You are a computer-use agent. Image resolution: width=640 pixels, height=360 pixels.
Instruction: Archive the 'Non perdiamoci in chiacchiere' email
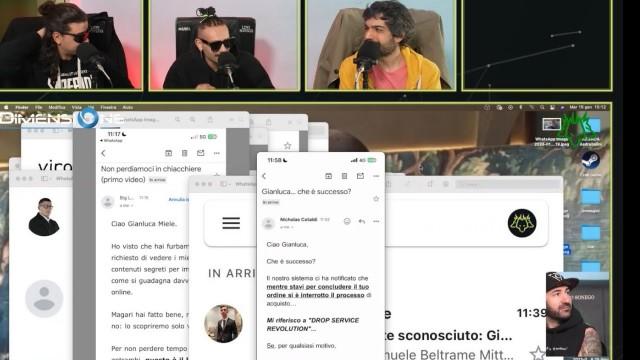[169, 153]
